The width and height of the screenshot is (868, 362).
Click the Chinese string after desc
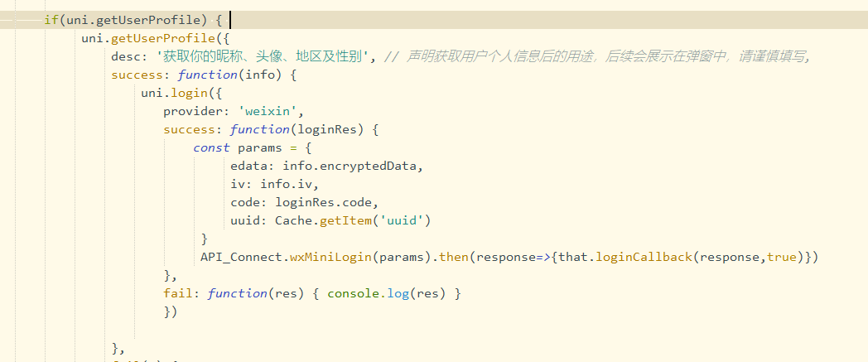pos(263,57)
